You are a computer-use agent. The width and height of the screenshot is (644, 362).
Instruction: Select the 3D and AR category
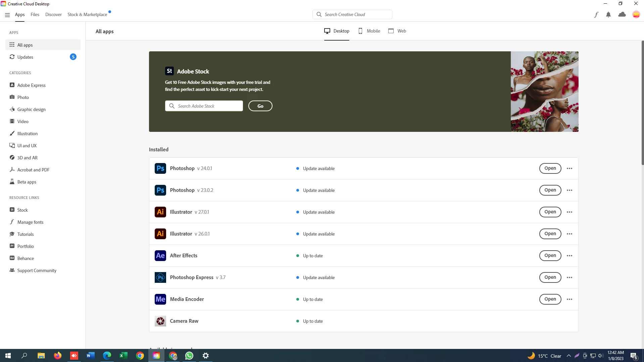43,158
